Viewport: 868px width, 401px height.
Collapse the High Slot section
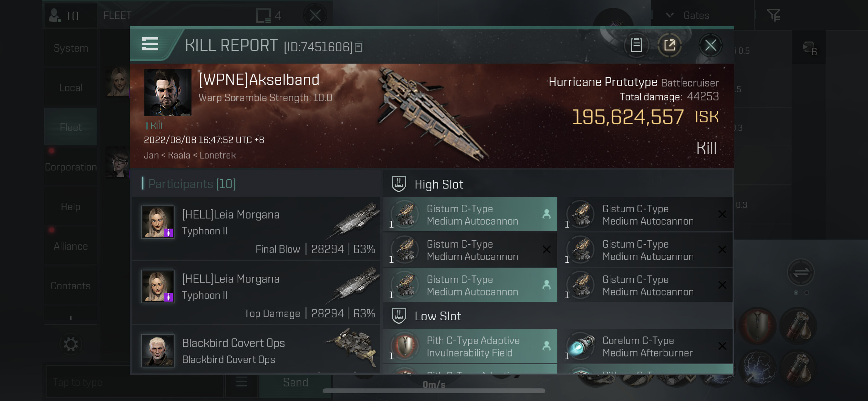point(398,184)
